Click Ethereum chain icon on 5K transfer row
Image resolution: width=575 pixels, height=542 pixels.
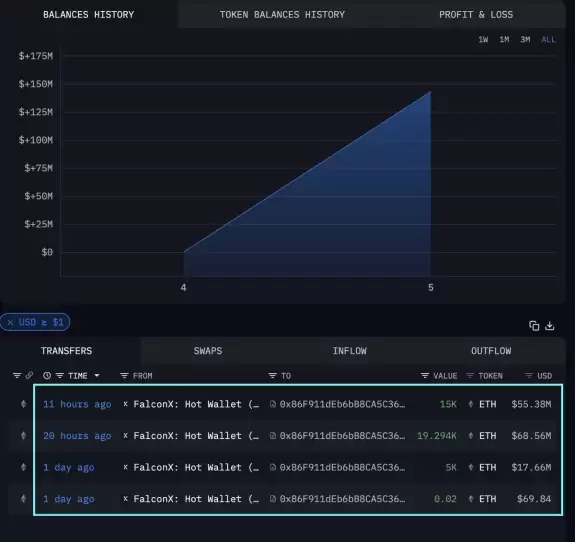23,467
